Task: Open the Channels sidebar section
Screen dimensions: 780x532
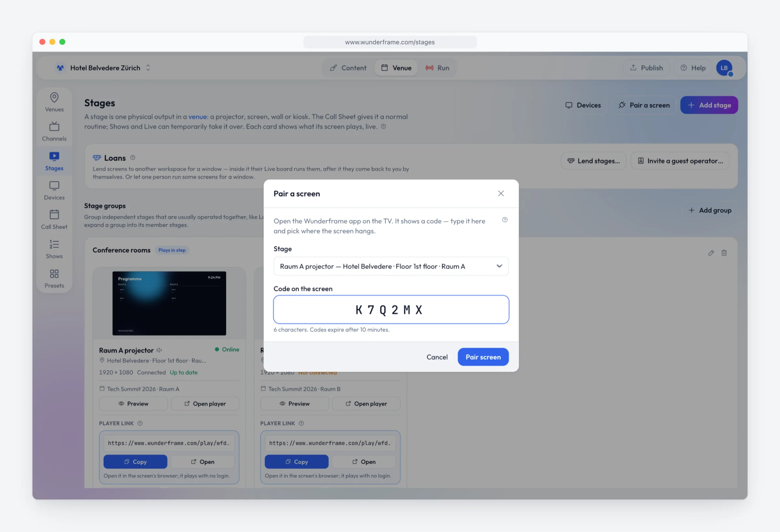Action: point(54,132)
